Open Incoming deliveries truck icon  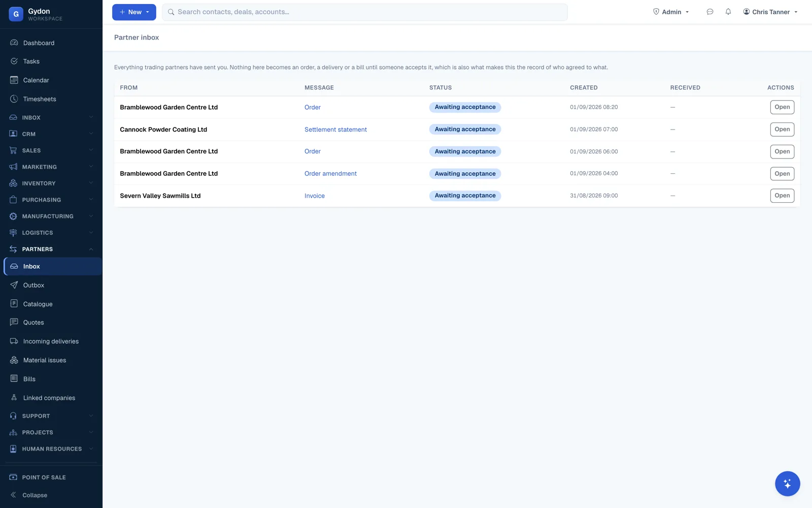(x=14, y=341)
